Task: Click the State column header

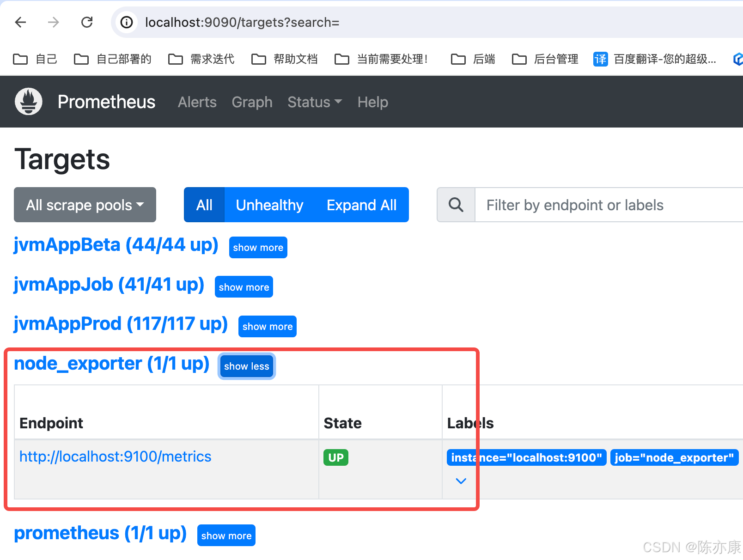Action: [343, 423]
